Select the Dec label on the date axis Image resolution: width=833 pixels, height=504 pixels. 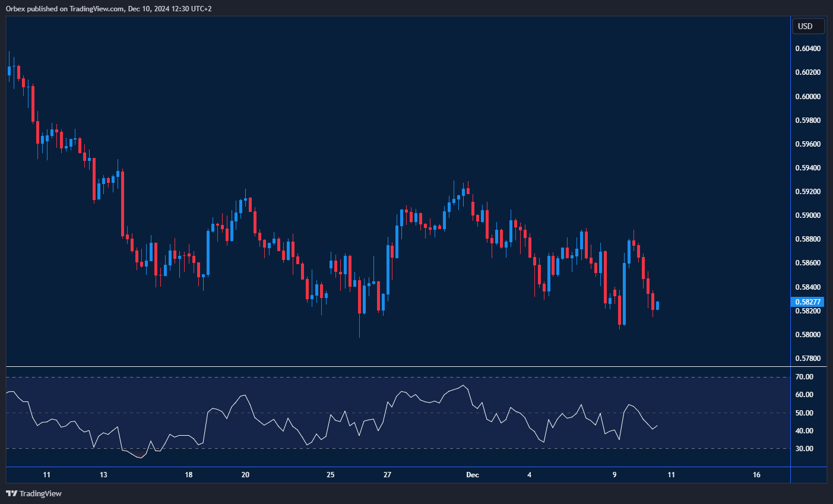pos(473,475)
